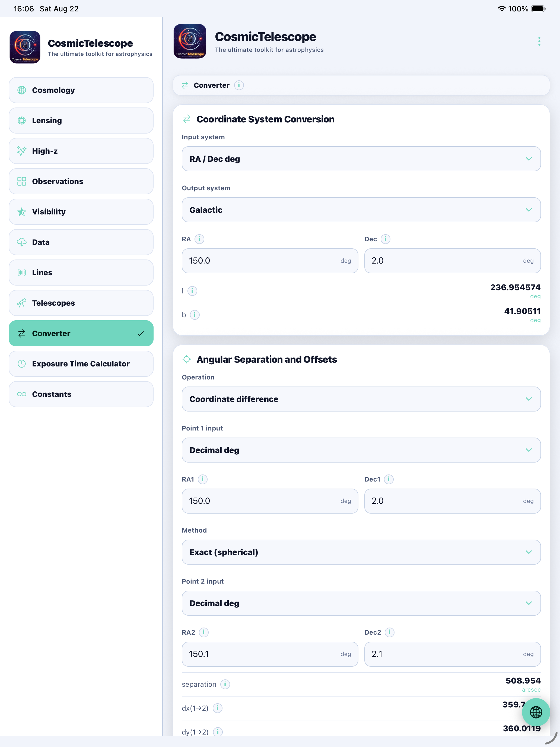Open the Input system dropdown showing RA / Dec deg

(361, 159)
